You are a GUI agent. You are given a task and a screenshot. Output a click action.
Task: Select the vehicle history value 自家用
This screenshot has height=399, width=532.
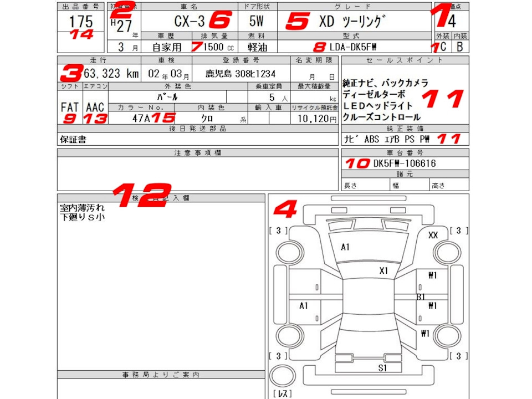click(x=167, y=47)
